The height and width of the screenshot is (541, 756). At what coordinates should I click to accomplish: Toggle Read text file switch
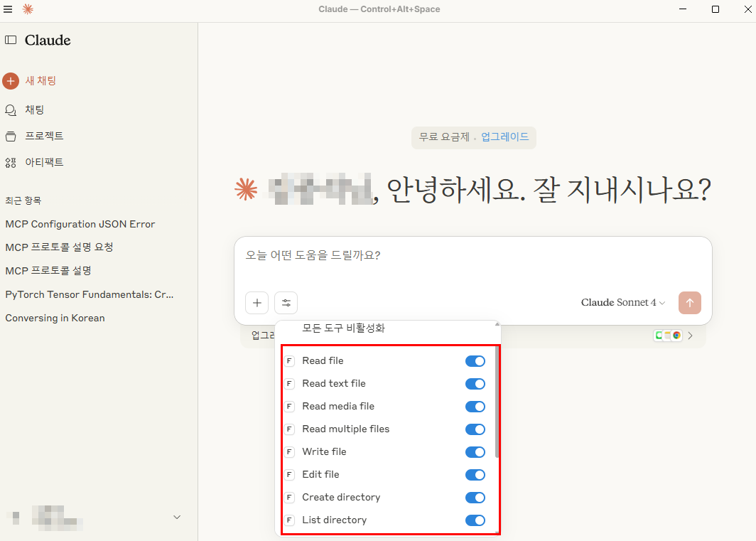[x=475, y=384]
